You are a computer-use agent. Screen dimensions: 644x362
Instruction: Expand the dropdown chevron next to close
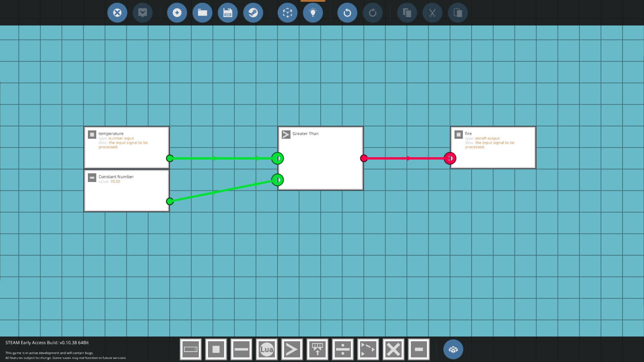[143, 13]
